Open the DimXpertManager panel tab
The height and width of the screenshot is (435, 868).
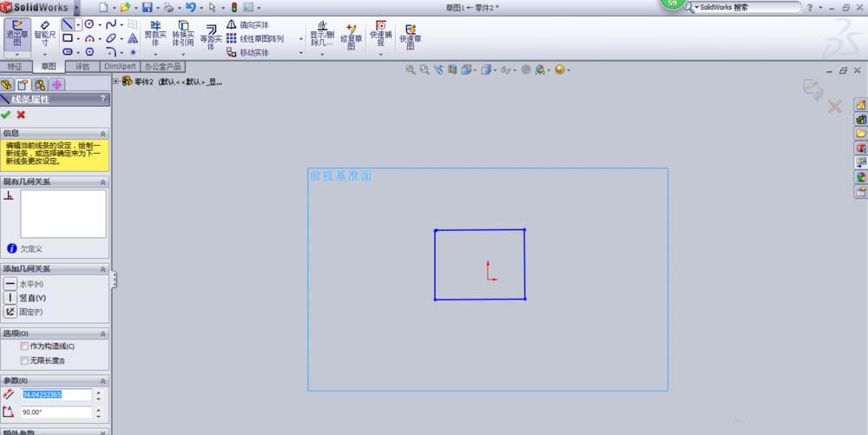tap(56, 85)
